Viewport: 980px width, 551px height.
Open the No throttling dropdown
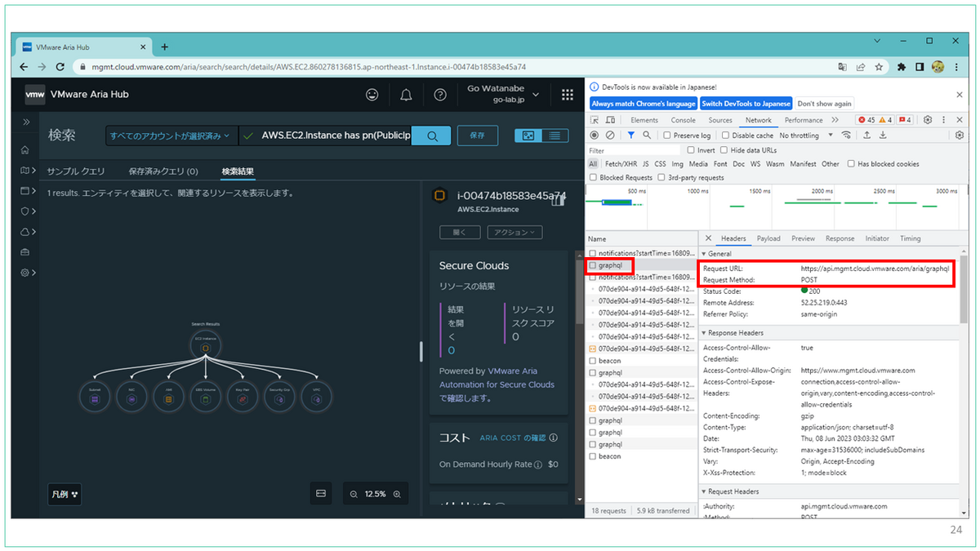point(806,136)
